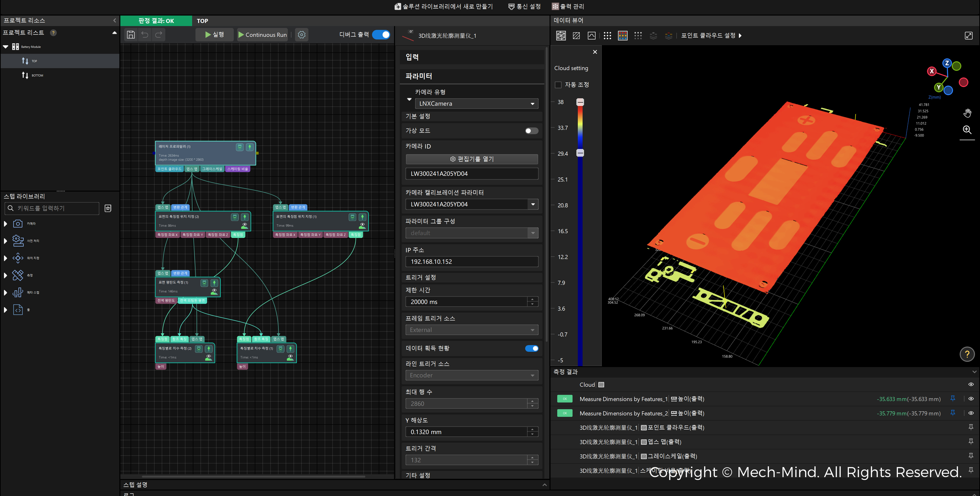Screen dimensions: 980x496
Task: Open the 카메라 캘리브레이션 파라미터 dropdown
Action: click(x=533, y=204)
